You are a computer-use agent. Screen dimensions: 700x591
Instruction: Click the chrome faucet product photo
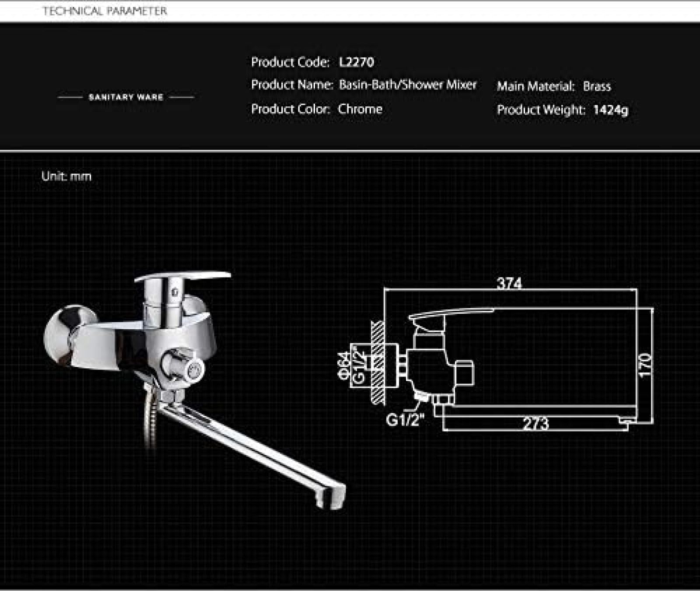pyautogui.click(x=195, y=390)
